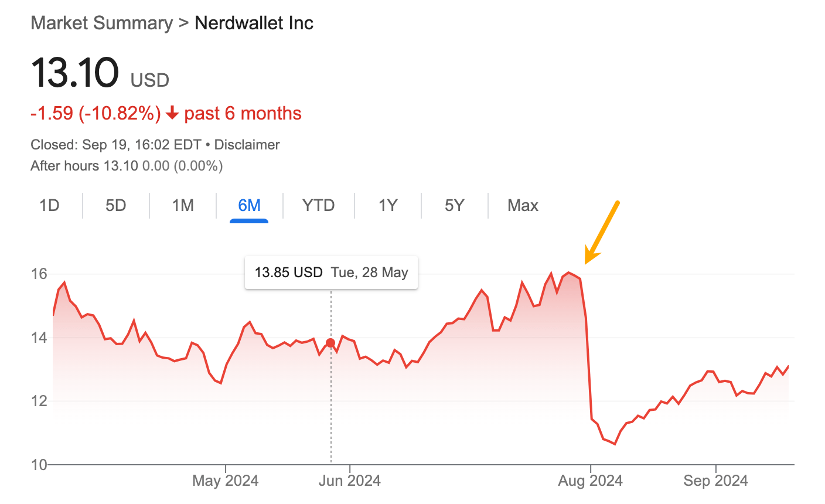The width and height of the screenshot is (825, 504).
Task: Click the Aug 2024 axis label
Action: (591, 480)
